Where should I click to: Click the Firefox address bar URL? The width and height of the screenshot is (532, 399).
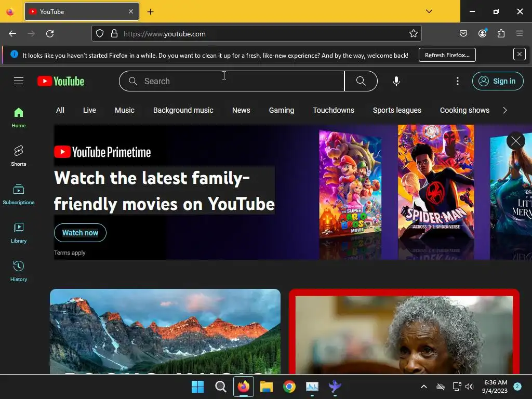click(x=165, y=34)
